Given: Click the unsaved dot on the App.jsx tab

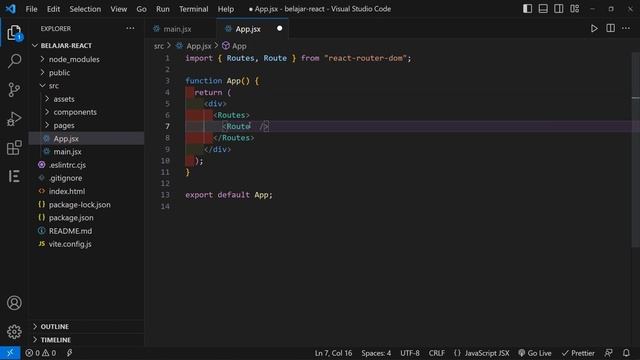Looking at the screenshot, I should click(280, 29).
